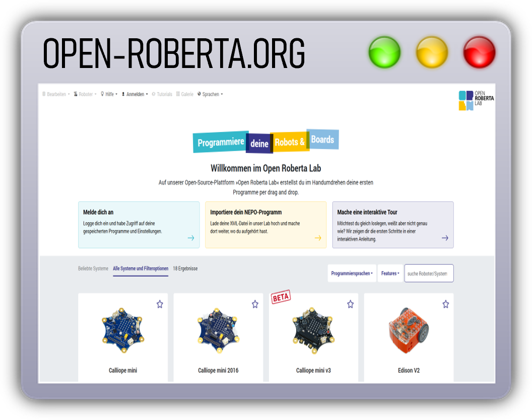Click arrow in interactive tour card
The height and width of the screenshot is (420, 532).
click(x=445, y=238)
